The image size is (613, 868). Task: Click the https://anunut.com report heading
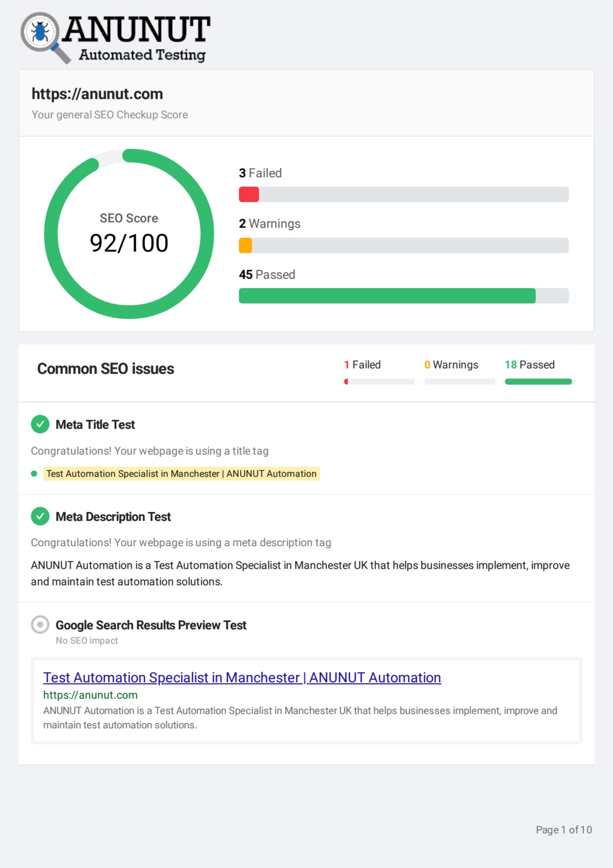click(97, 94)
